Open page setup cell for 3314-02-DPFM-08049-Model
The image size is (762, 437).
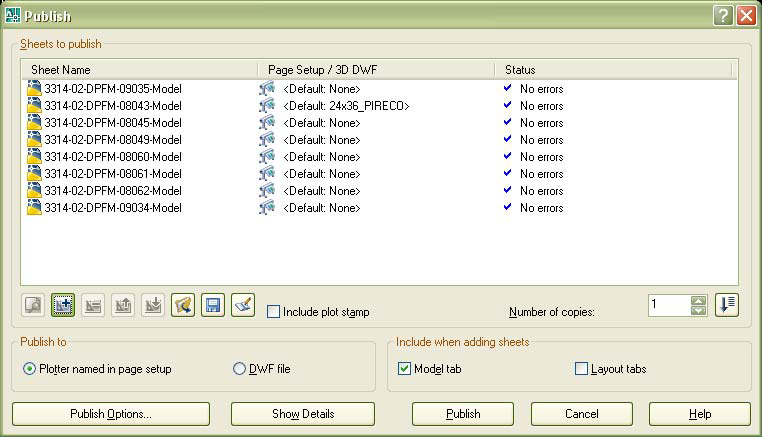322,140
